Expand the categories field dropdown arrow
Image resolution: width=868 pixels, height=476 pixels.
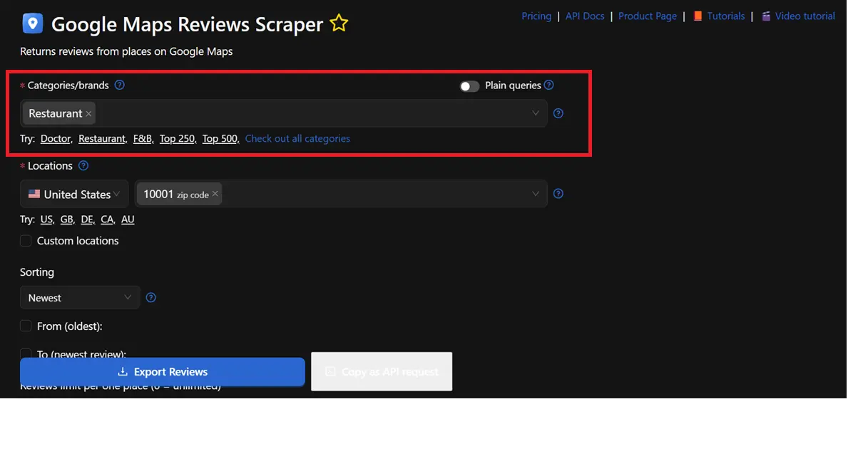coord(536,113)
